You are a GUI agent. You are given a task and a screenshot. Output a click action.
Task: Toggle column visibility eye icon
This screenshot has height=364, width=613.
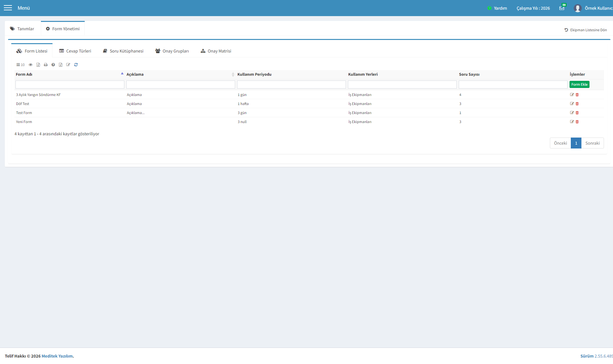click(x=31, y=65)
